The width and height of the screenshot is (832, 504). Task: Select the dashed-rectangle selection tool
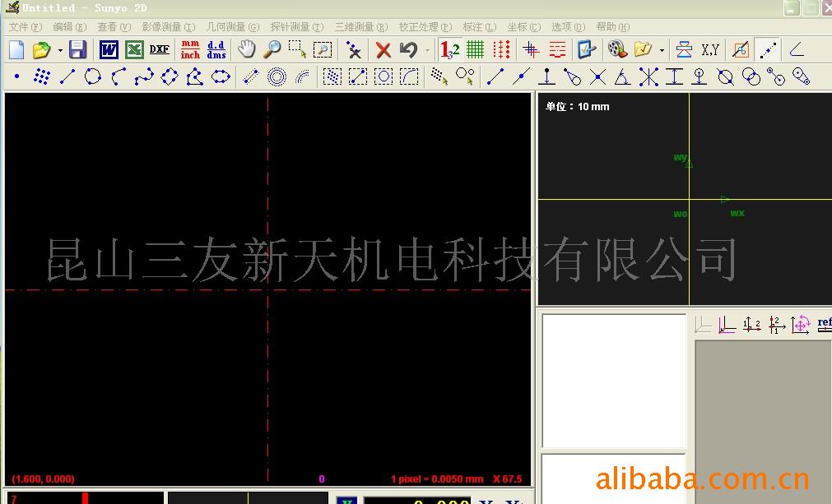point(297,50)
